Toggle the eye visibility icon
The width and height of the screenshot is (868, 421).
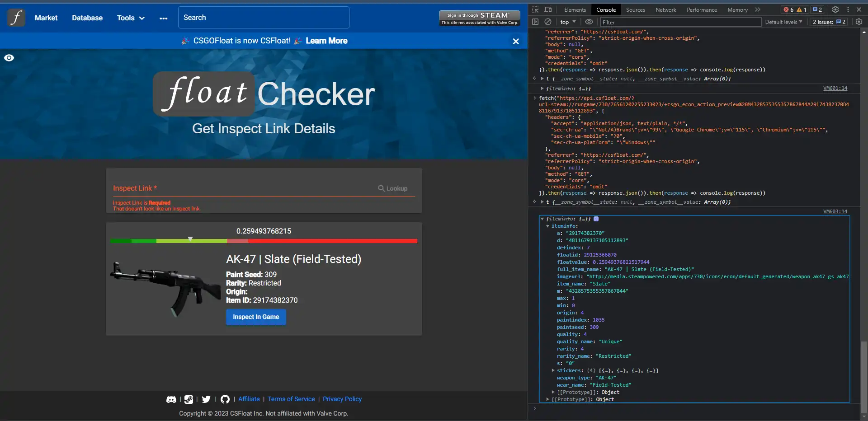pyautogui.click(x=9, y=58)
